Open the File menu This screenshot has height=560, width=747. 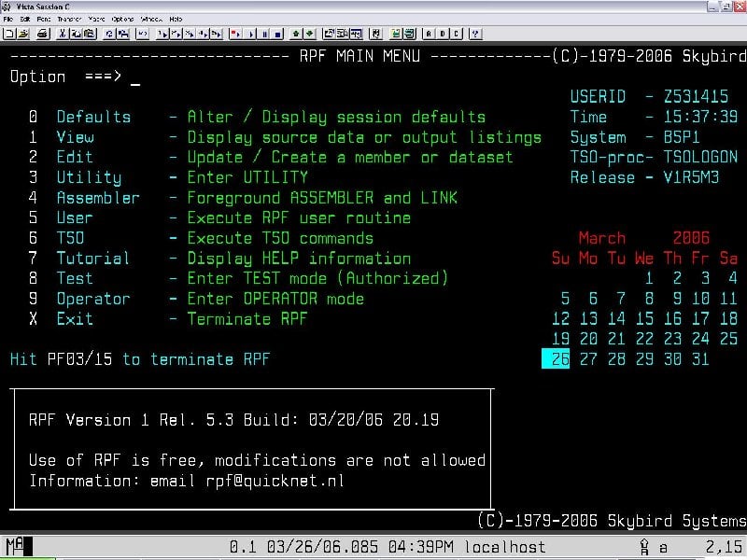point(7,20)
